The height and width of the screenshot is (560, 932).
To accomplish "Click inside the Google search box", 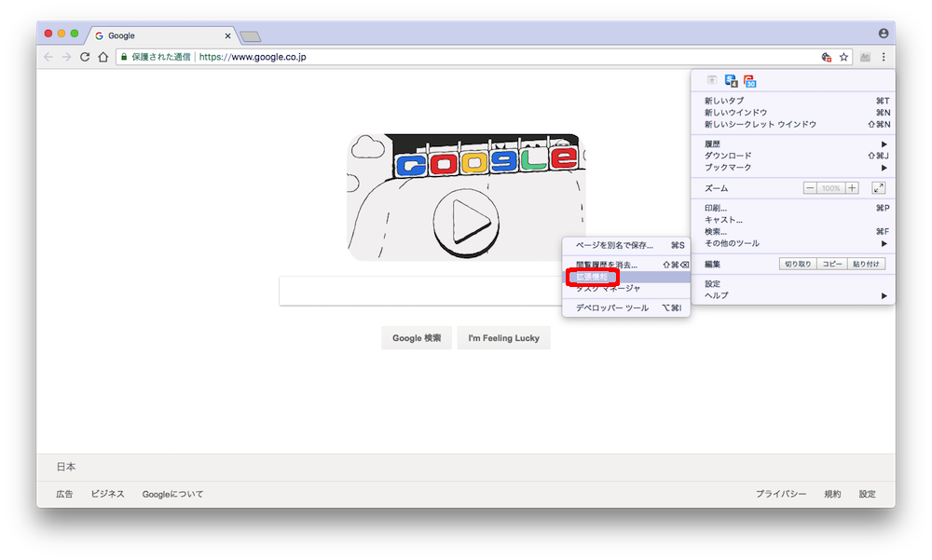I will pos(419,290).
